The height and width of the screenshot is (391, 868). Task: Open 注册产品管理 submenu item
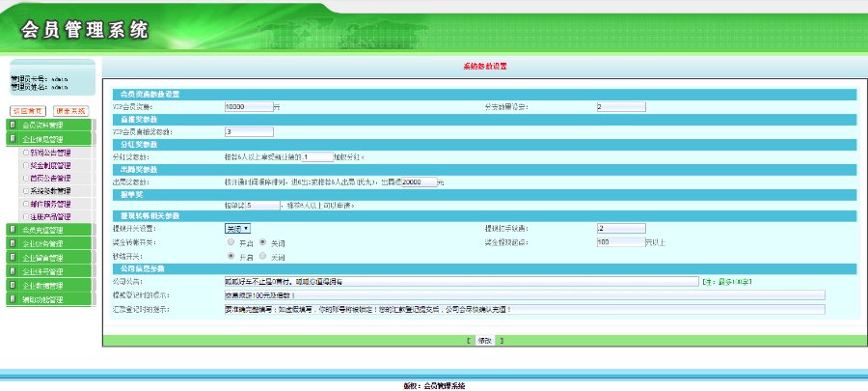coord(50,216)
